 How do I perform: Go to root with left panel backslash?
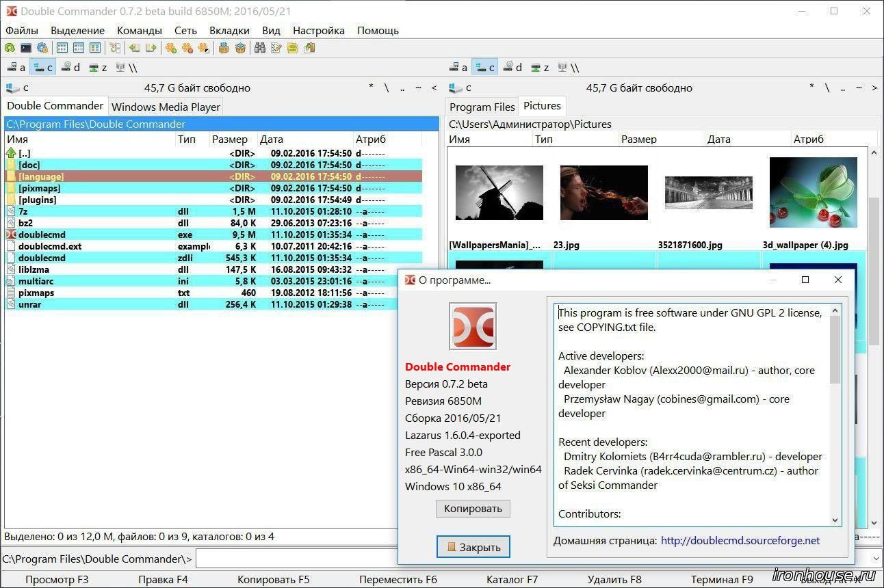387,88
